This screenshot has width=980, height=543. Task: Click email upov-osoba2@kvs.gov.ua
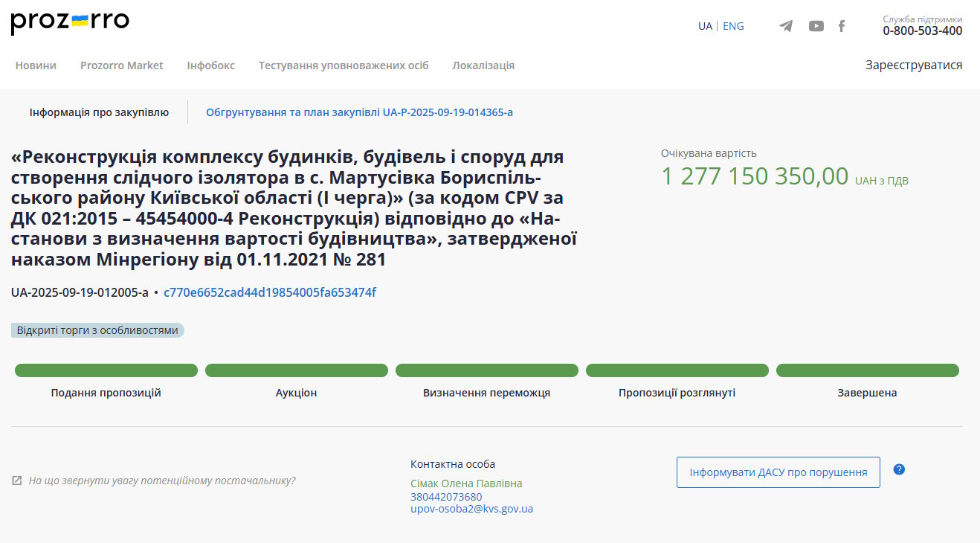point(471,510)
